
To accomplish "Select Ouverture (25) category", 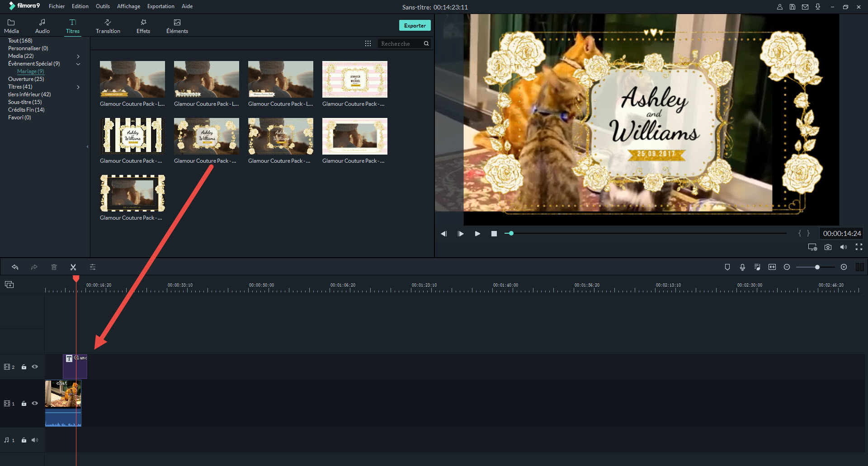I will [x=26, y=79].
